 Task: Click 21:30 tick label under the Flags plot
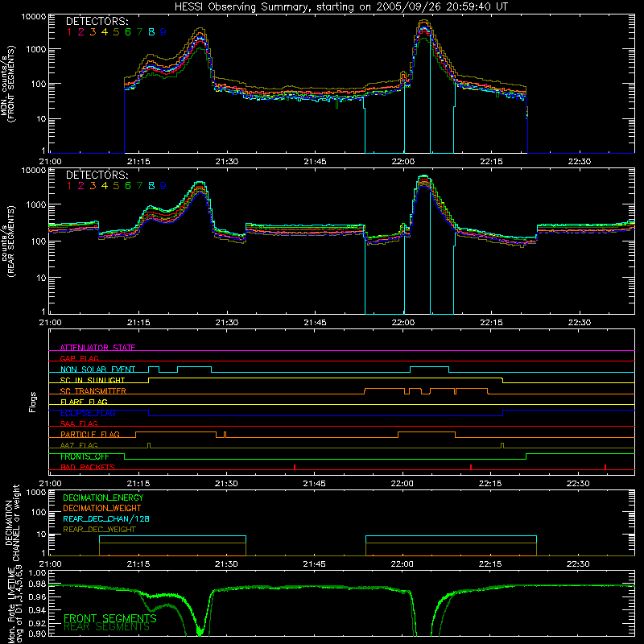click(226, 484)
